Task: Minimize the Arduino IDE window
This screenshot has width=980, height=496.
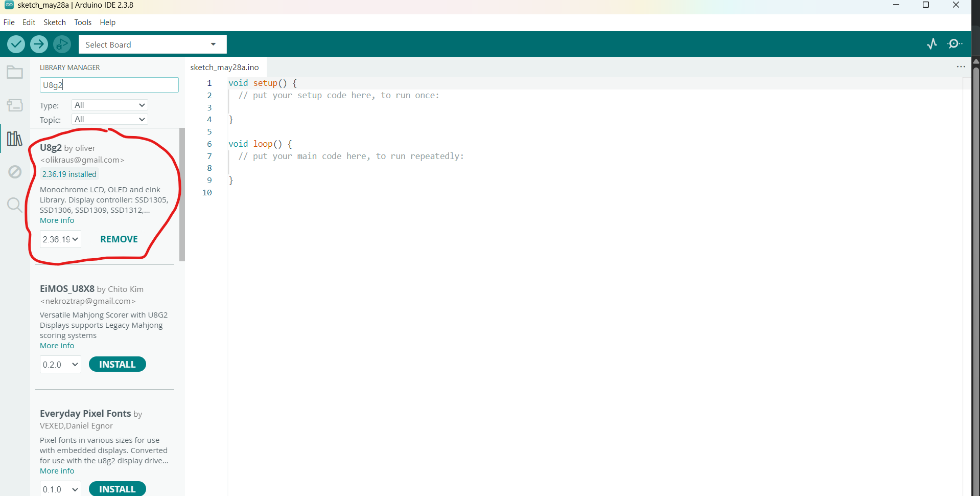Action: click(x=896, y=5)
